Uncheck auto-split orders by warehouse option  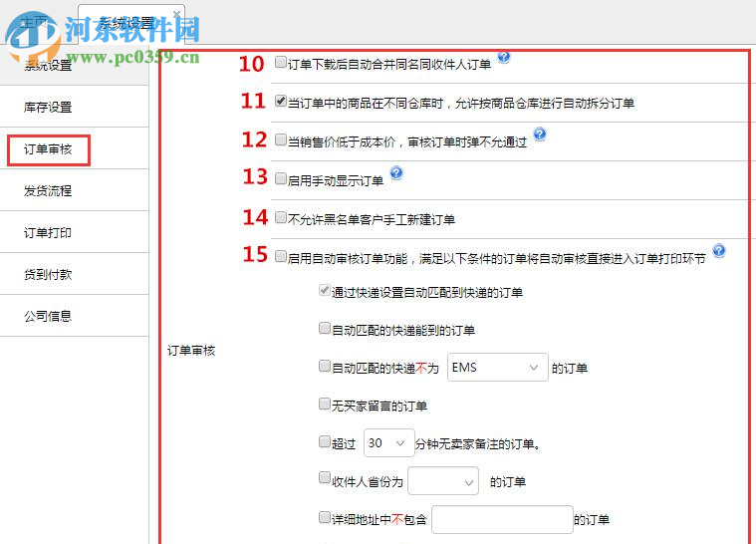[x=281, y=101]
